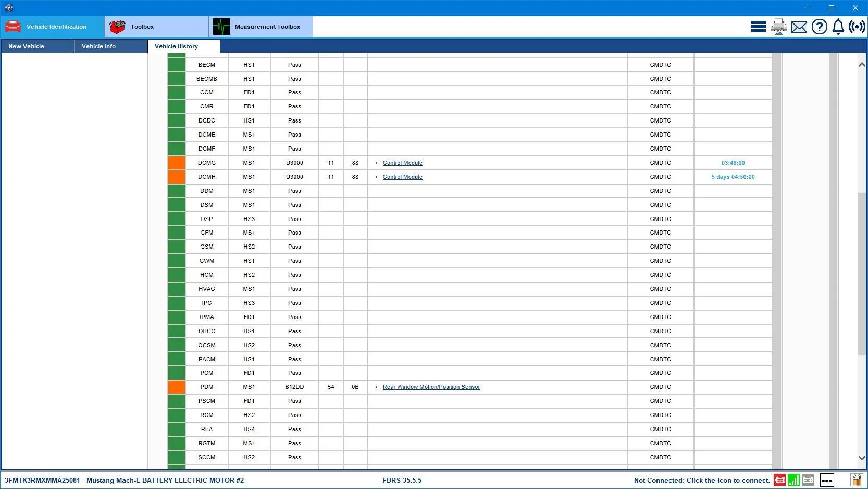Click the PDM module name cell
Image resolution: width=868 pixels, height=489 pixels.
[x=207, y=387]
